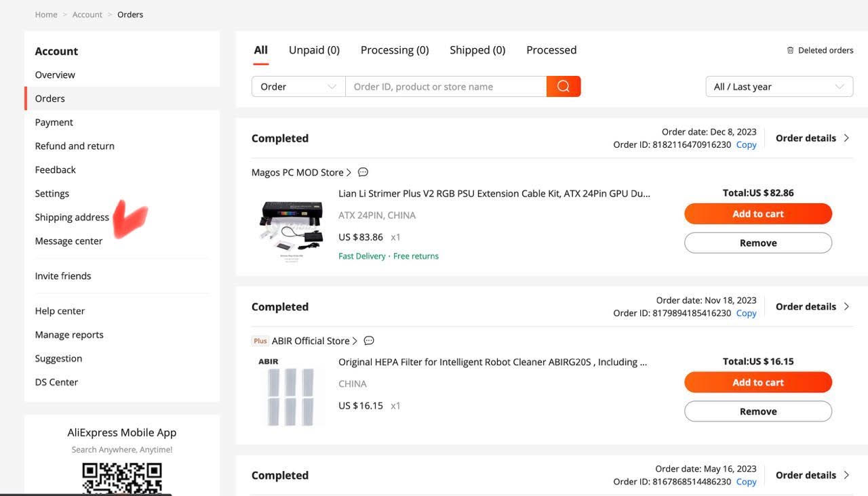Click the orange search magnifier button

coord(564,86)
